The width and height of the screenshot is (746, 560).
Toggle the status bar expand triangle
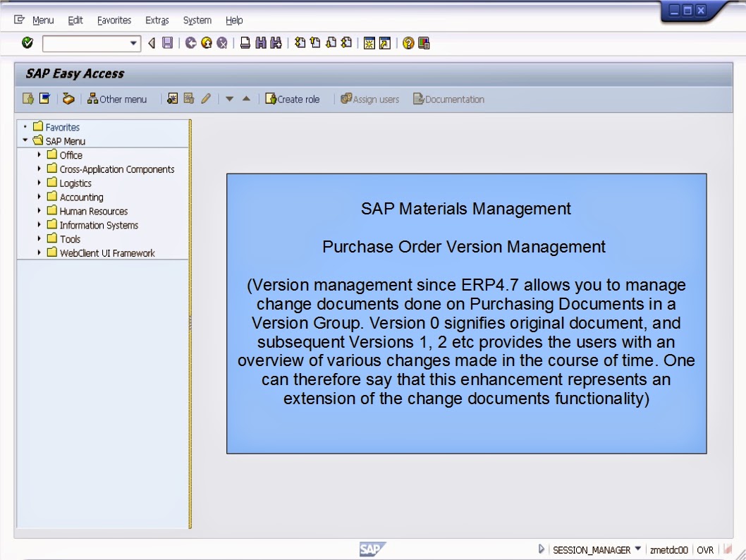541,549
